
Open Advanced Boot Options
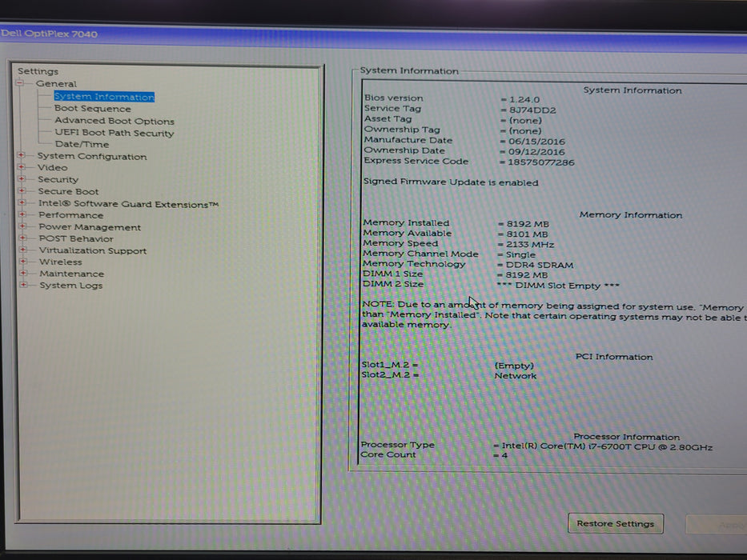click(x=114, y=121)
